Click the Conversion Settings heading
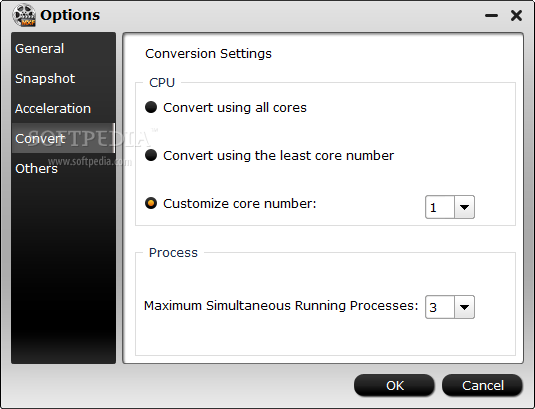535x409 pixels. click(208, 54)
